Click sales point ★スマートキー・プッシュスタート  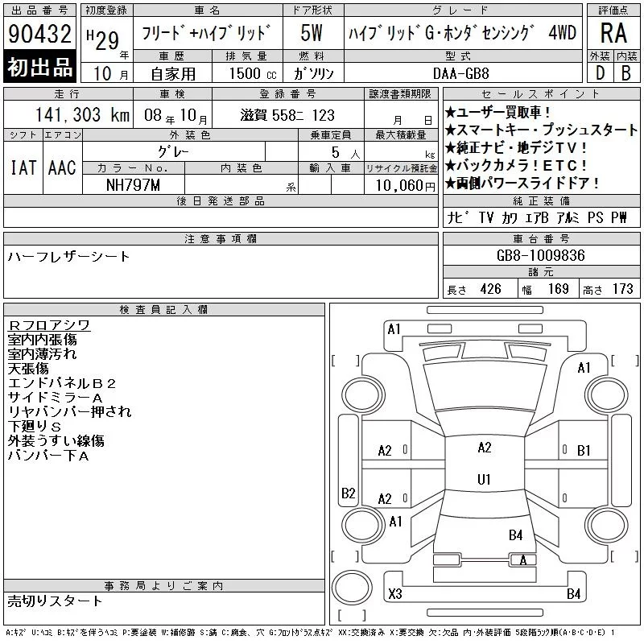tap(541, 130)
